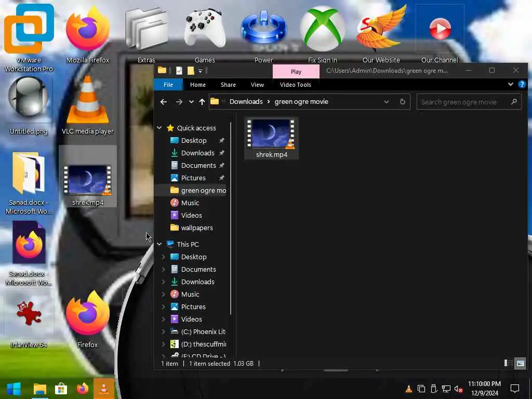
Task: Go up one folder level
Action: 202,102
